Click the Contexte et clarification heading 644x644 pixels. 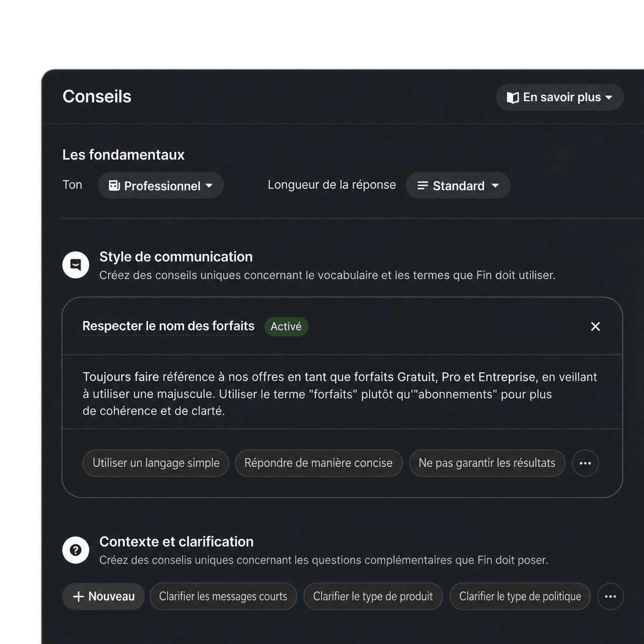(176, 541)
